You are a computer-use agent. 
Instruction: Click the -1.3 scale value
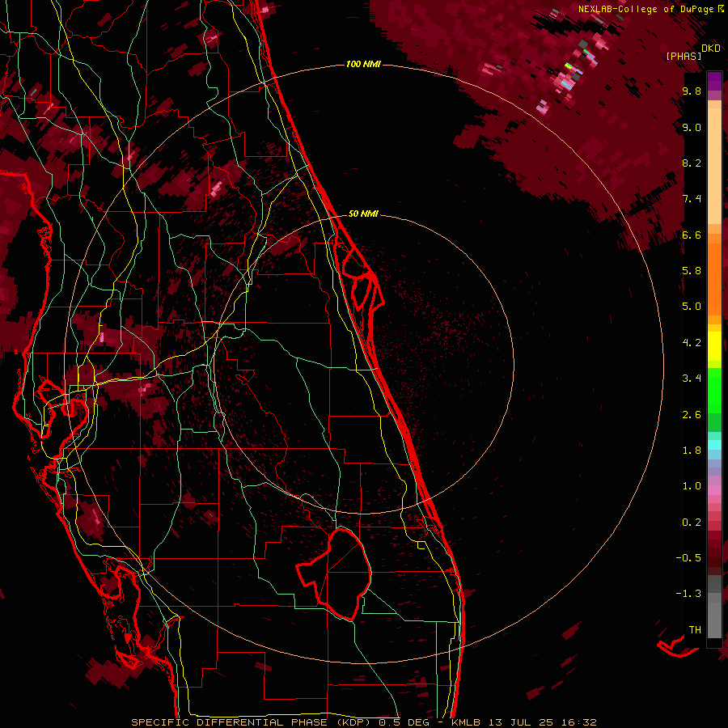point(688,594)
